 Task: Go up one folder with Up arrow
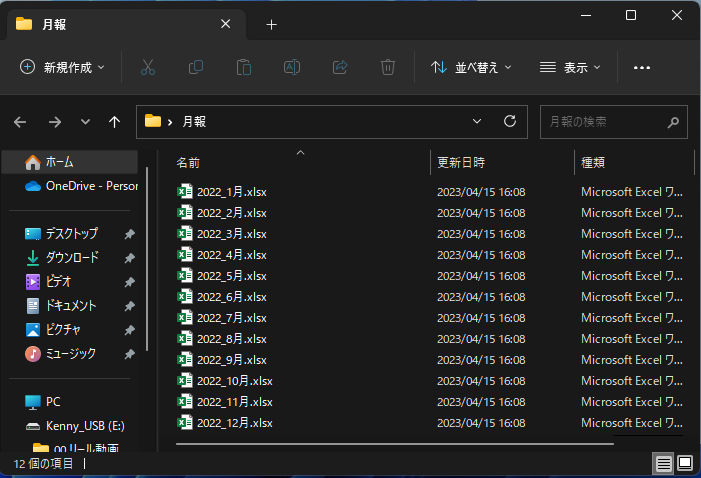(115, 121)
